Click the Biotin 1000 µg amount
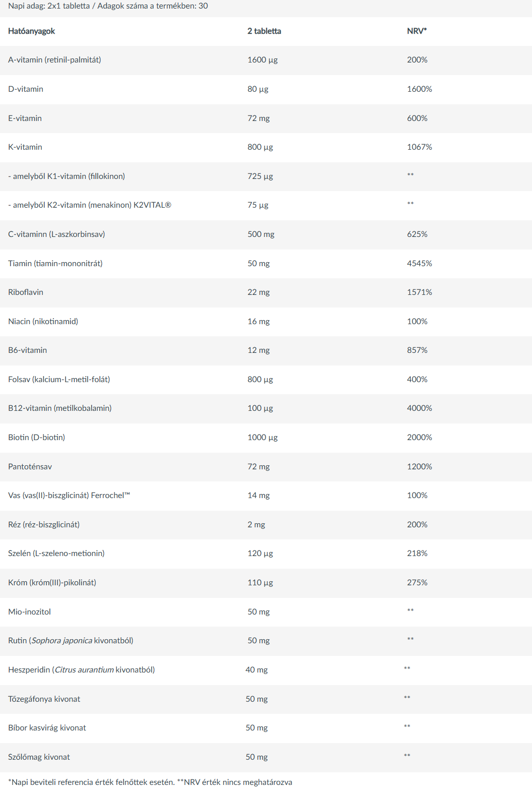The height and width of the screenshot is (793, 532). click(262, 438)
